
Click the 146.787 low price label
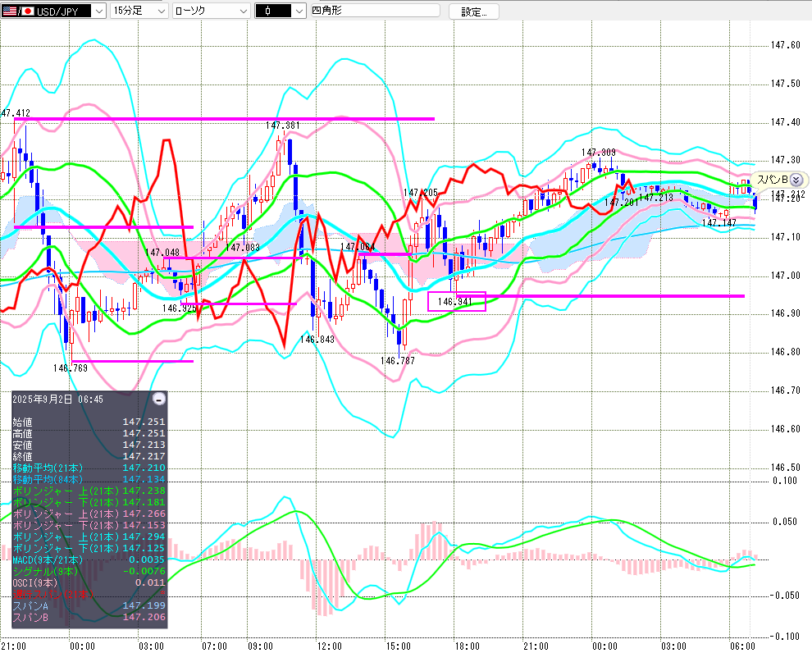(398, 361)
